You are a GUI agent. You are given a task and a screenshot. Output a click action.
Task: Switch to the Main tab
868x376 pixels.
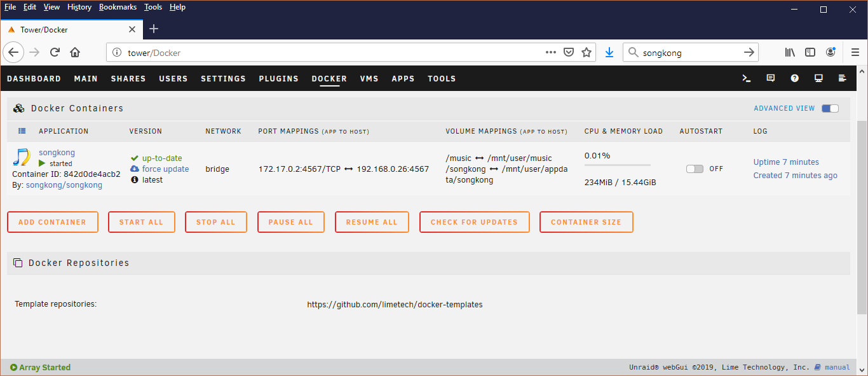(86, 79)
